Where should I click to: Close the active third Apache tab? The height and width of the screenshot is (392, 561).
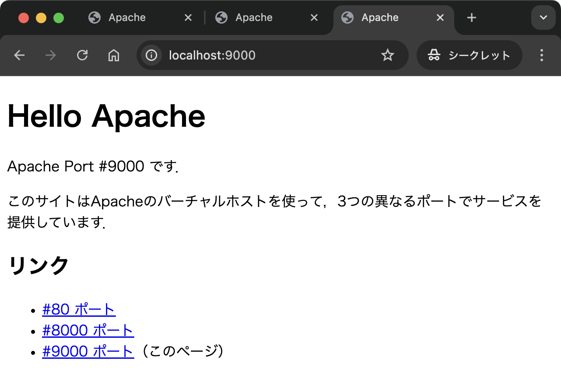pos(440,17)
